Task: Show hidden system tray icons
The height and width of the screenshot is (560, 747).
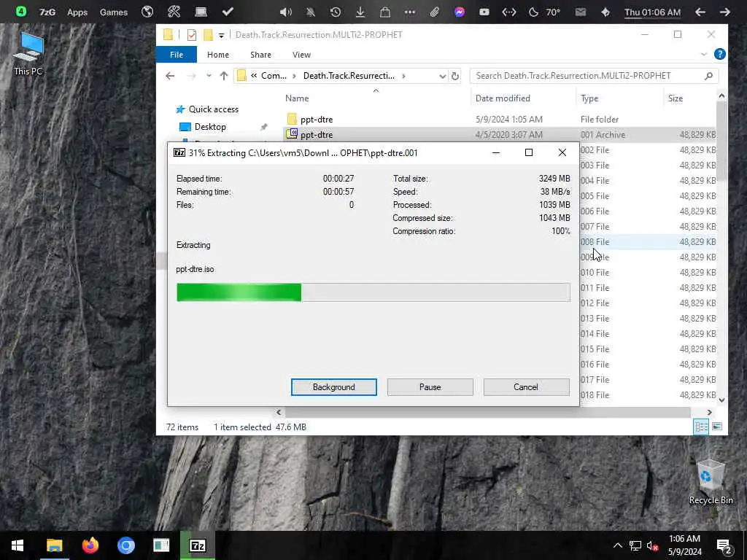Action: click(617, 545)
